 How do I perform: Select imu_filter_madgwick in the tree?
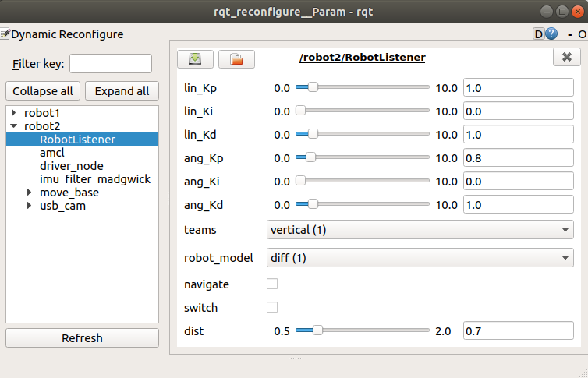tap(95, 179)
